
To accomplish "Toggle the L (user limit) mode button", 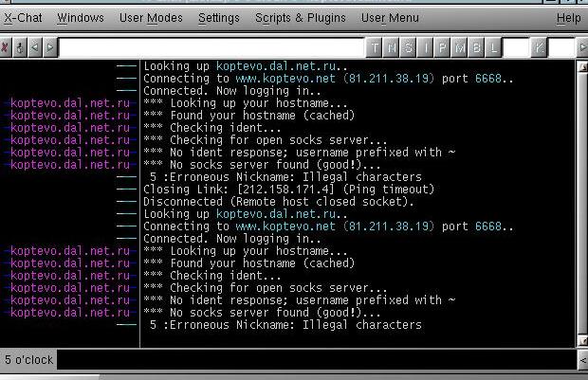I will (x=493, y=47).
